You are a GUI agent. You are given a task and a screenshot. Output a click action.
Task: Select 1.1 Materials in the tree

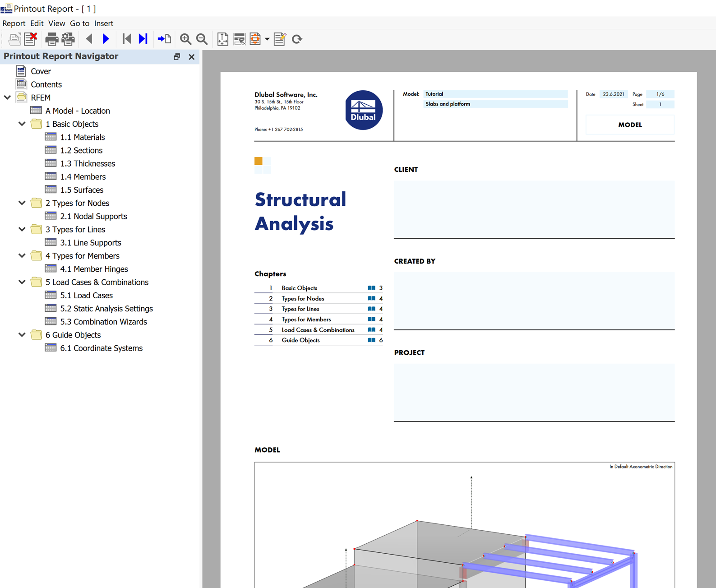(83, 137)
